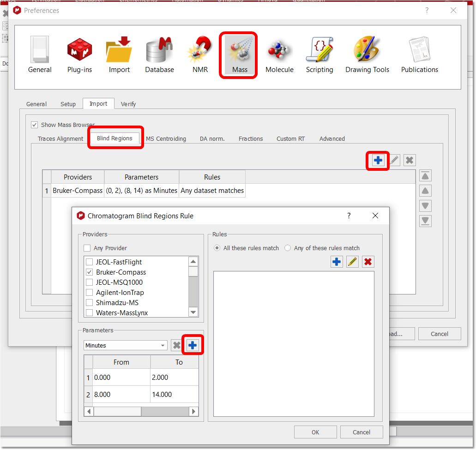Remove rule with the red X icon
This screenshot has height=450, width=476.
[368, 262]
